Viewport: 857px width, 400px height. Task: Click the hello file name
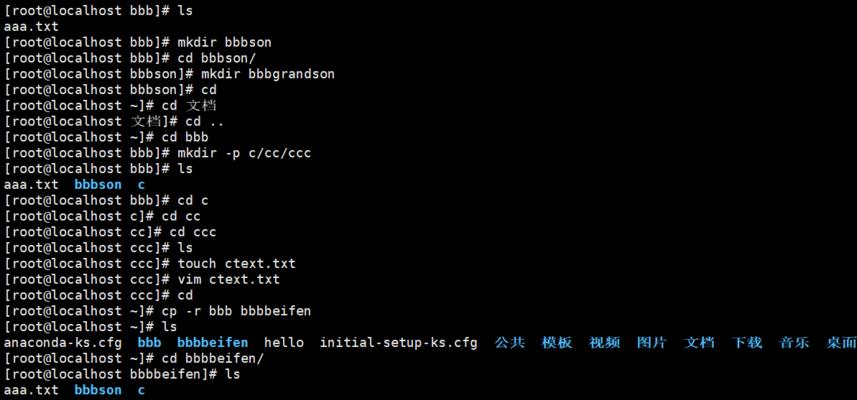point(284,343)
